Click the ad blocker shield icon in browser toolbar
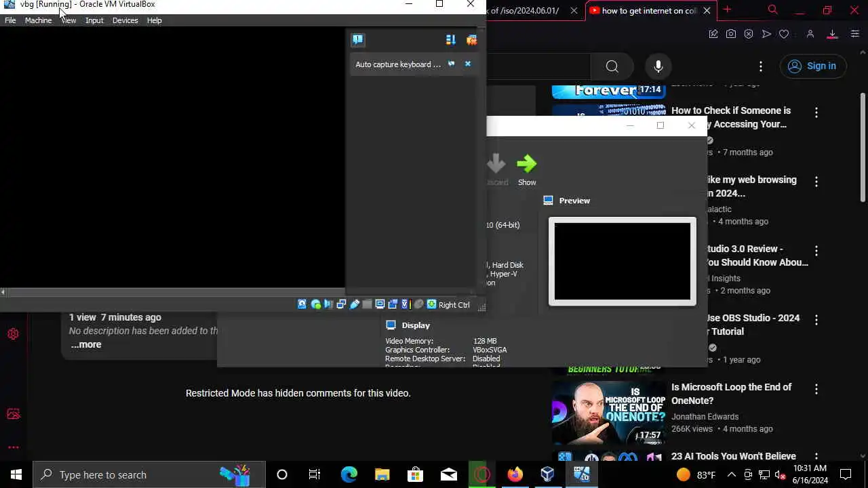 coord(749,34)
